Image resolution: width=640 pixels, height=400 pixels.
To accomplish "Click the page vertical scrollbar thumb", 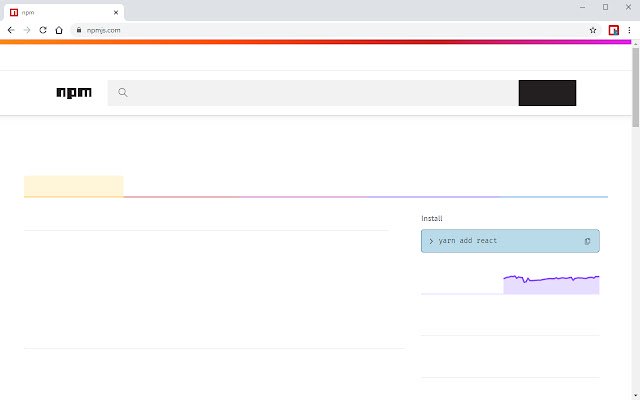I will pos(636,87).
